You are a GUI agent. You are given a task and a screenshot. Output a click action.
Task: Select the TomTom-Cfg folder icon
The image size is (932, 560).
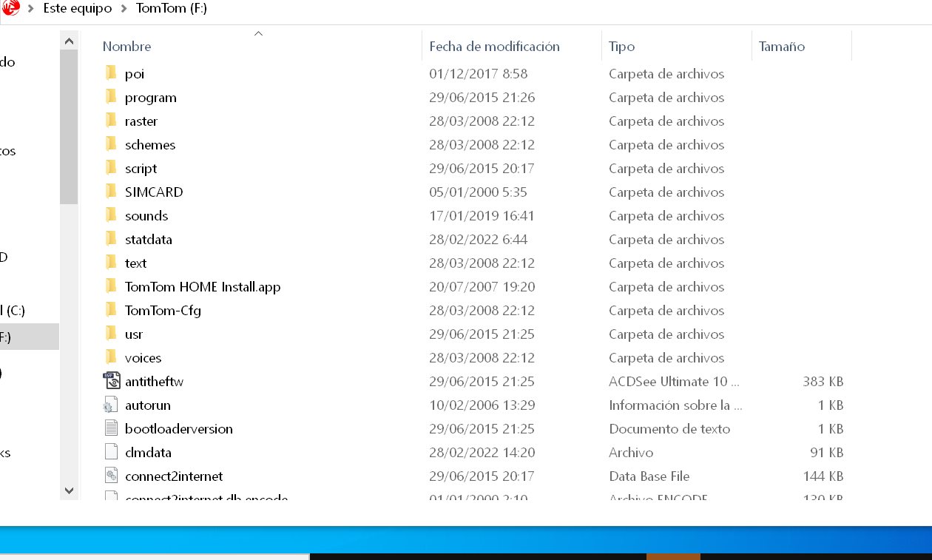coord(111,310)
